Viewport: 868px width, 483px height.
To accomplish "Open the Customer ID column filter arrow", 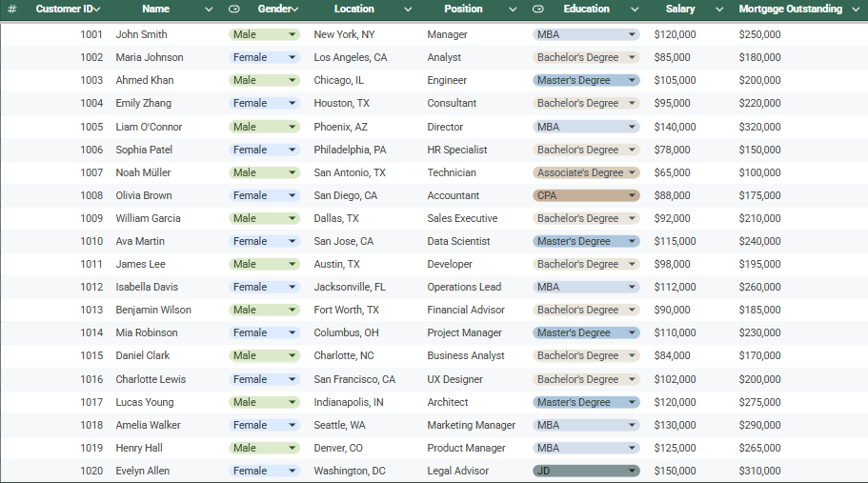I will tap(97, 10).
